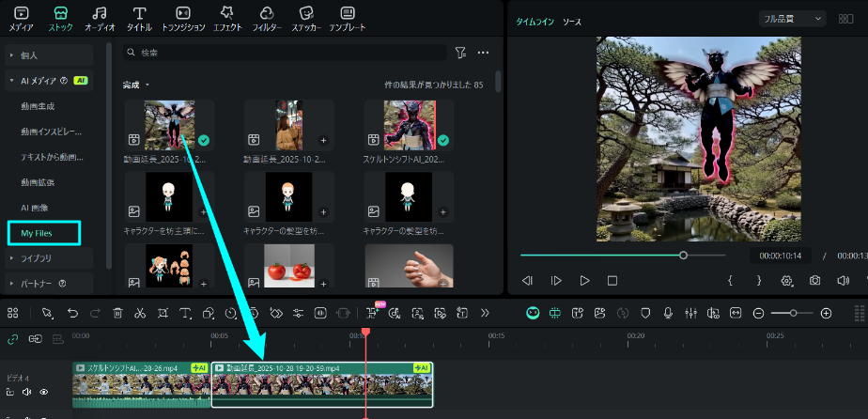Step forward one frame in preview
868x419 pixels.
(556, 281)
